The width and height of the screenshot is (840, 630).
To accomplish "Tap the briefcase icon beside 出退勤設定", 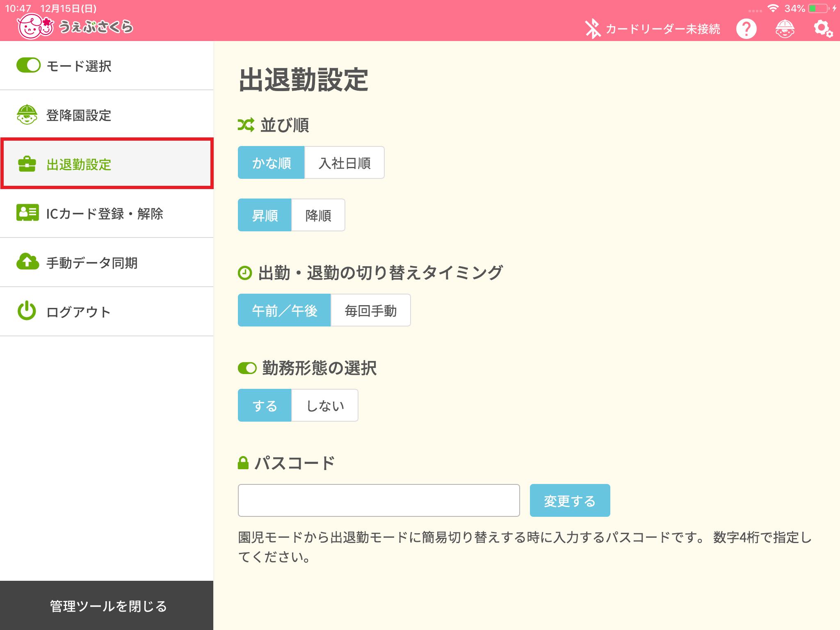I will point(27,164).
